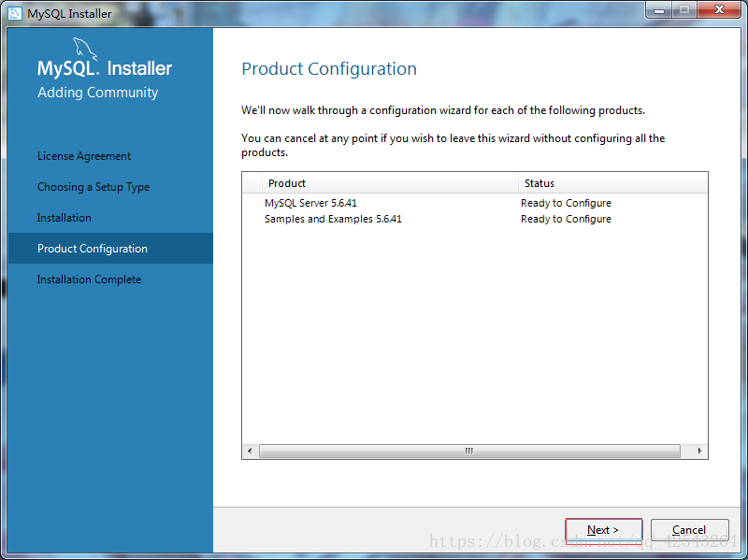Select MySQL Server 5.6.41 row
The image size is (748, 560).
pyautogui.click(x=475, y=203)
